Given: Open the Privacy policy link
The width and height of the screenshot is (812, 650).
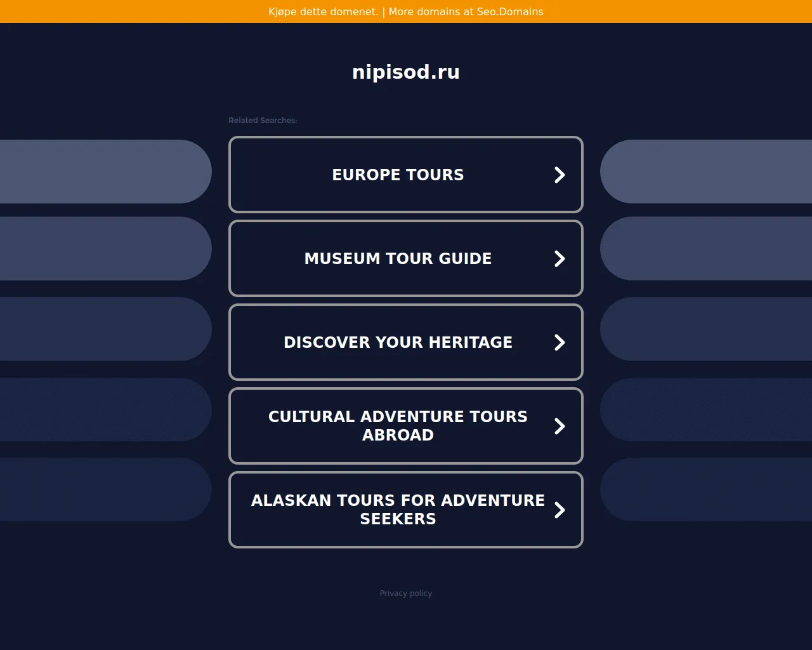Looking at the screenshot, I should point(406,593).
